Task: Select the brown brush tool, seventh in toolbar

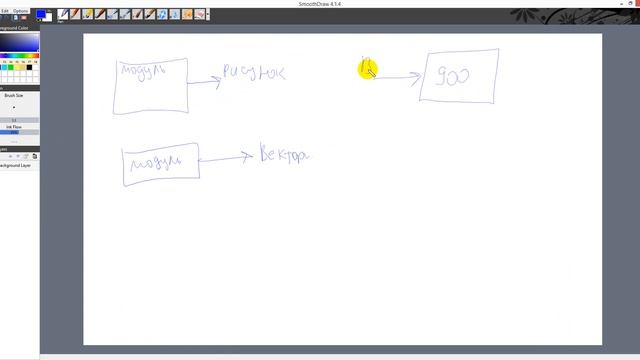Action: tap(138, 15)
